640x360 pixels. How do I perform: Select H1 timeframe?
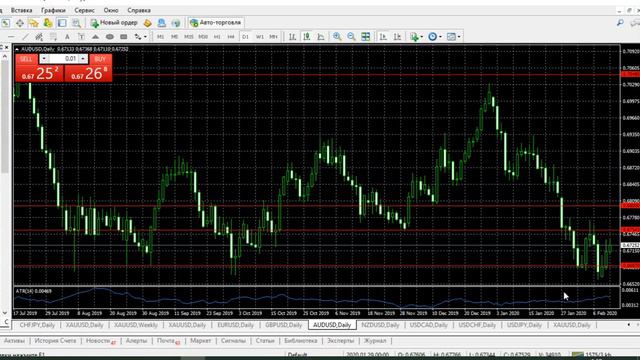click(217, 37)
